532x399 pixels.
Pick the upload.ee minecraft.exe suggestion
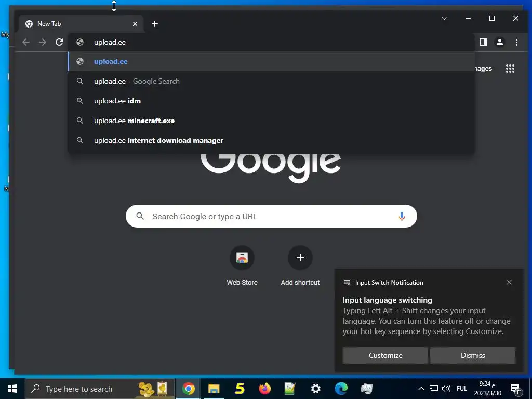click(x=271, y=121)
